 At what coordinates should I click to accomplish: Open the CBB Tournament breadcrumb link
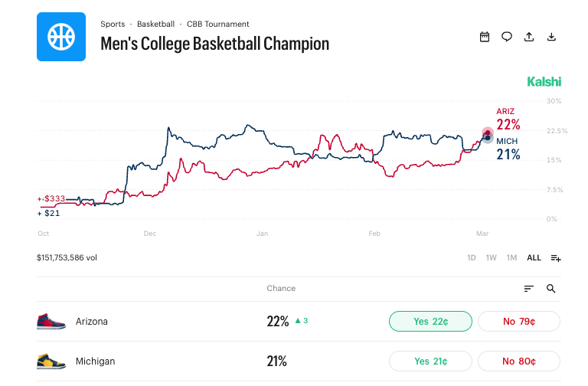(x=217, y=25)
